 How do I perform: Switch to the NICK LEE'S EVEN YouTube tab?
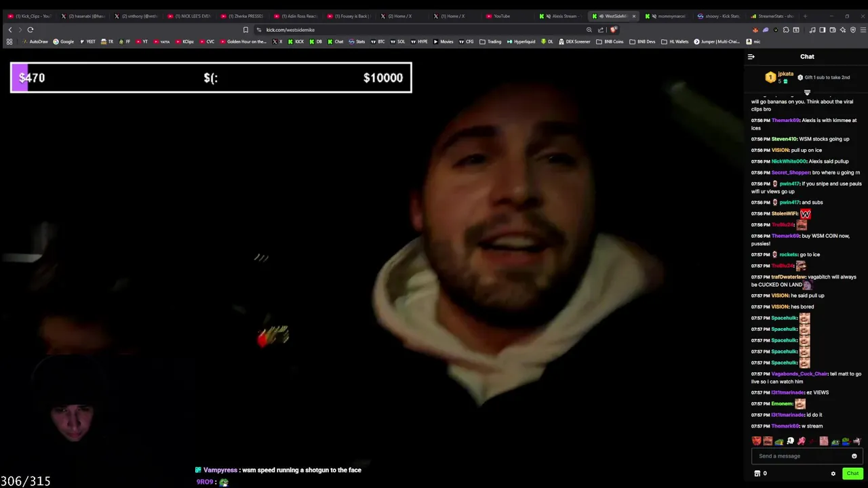pos(189,16)
